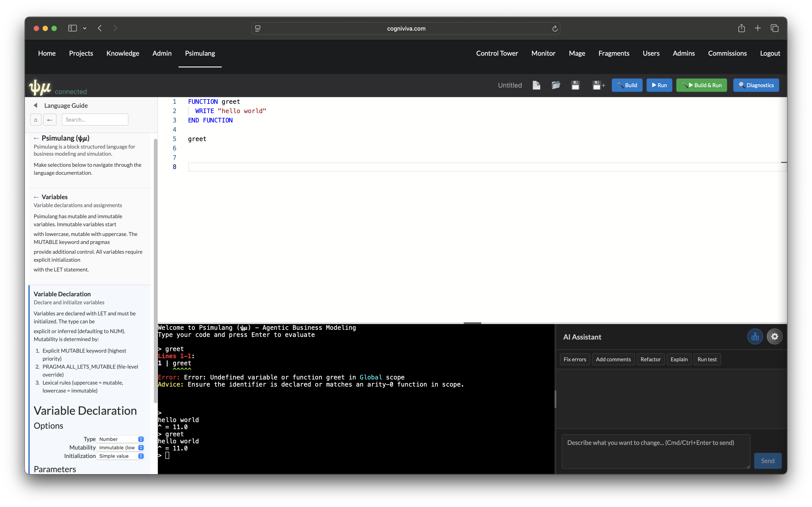
Task: Click the page settings icon in the address bar
Action: (x=258, y=29)
